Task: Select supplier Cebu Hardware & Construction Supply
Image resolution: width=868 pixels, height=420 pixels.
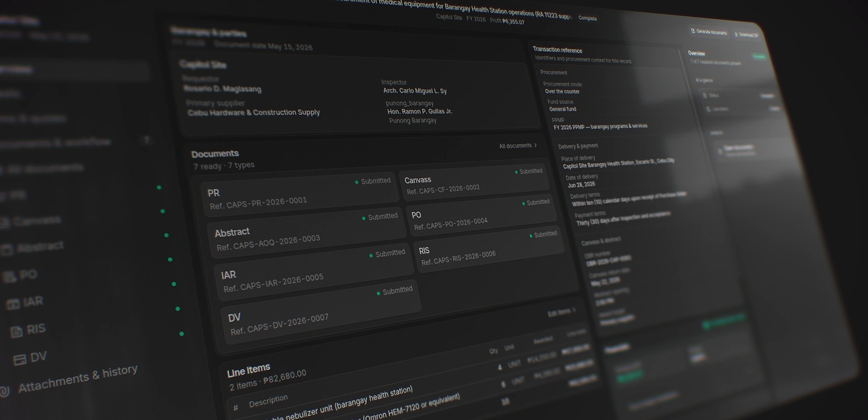Action: (x=254, y=113)
